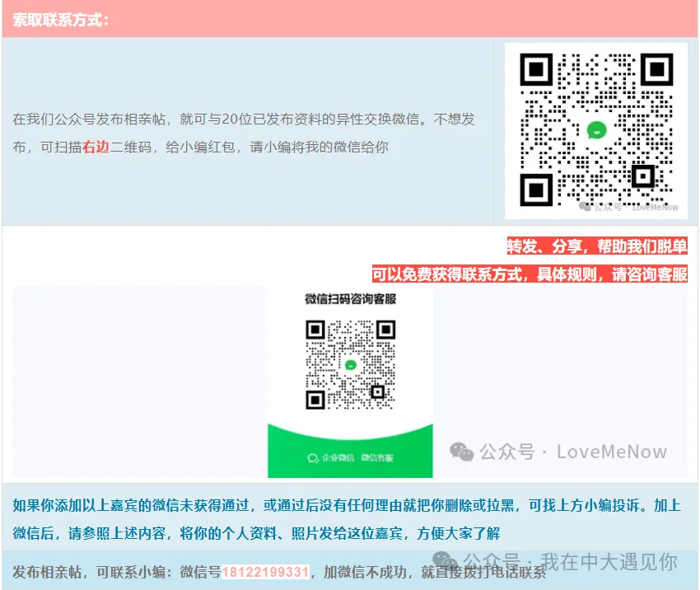Click the 转发、分享，帮助我们脱单 red banner
Image resolution: width=700 pixels, height=590 pixels.
pos(597,246)
